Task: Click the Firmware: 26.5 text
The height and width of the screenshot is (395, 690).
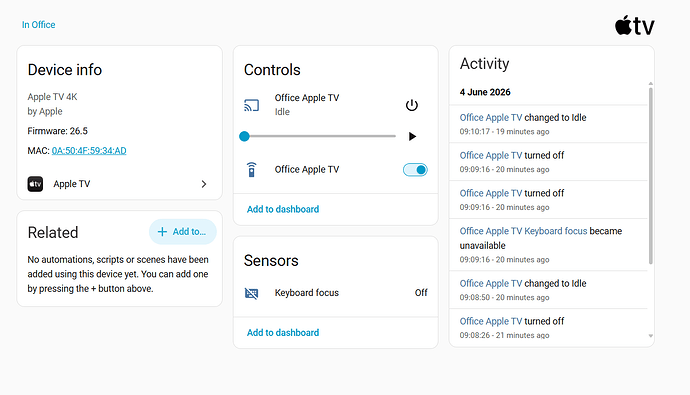Action: click(x=58, y=131)
